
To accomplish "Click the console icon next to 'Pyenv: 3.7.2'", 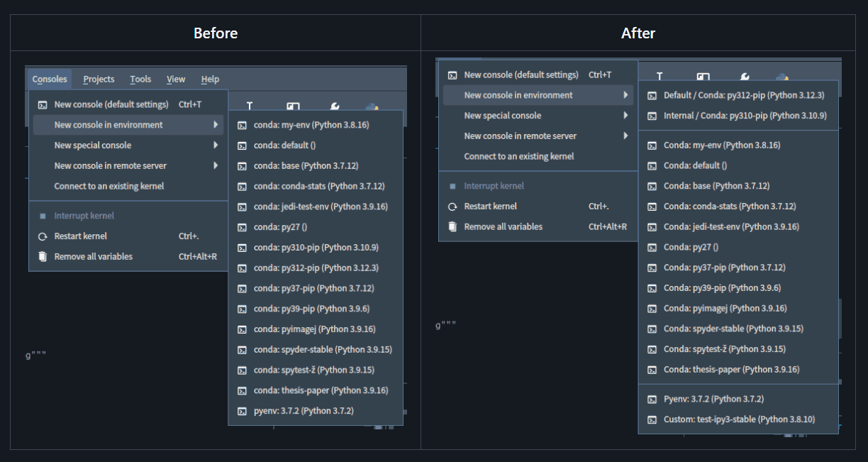I will click(652, 399).
